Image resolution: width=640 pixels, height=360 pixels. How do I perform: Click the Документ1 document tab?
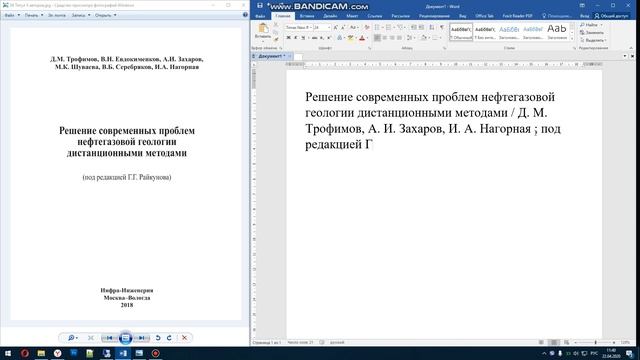[x=269, y=56]
